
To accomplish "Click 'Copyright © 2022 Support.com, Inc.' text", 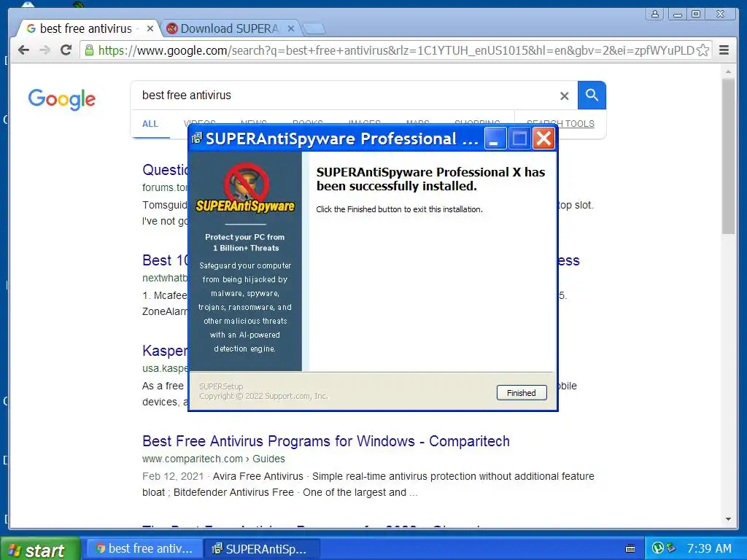I will (263, 396).
